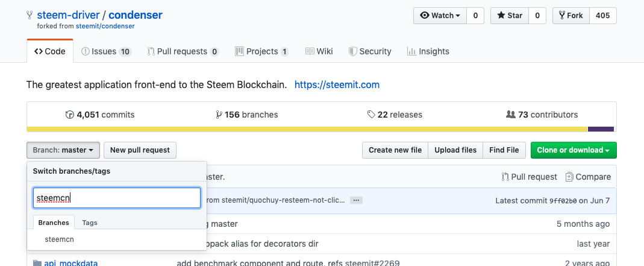This screenshot has width=644, height=266.
Task: Open latest commit hash 9ff02b0
Action: [563, 201]
